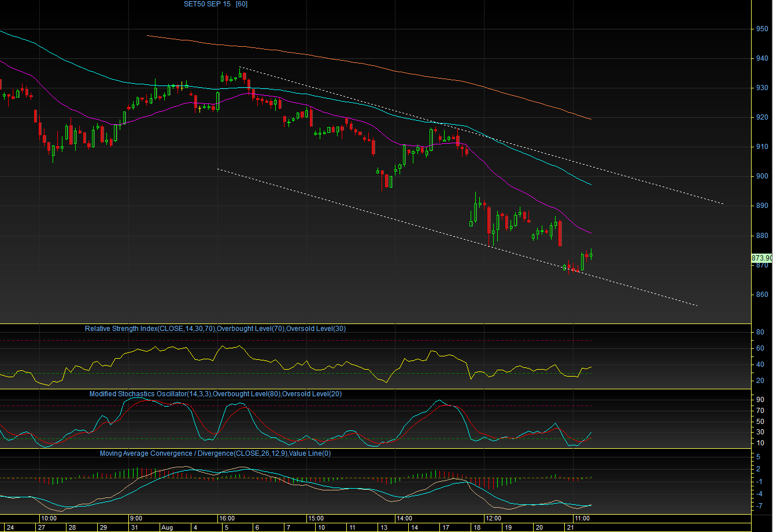Click the 9:00 time label
Image resolution: width=773 pixels, height=532 pixels.
tap(136, 518)
